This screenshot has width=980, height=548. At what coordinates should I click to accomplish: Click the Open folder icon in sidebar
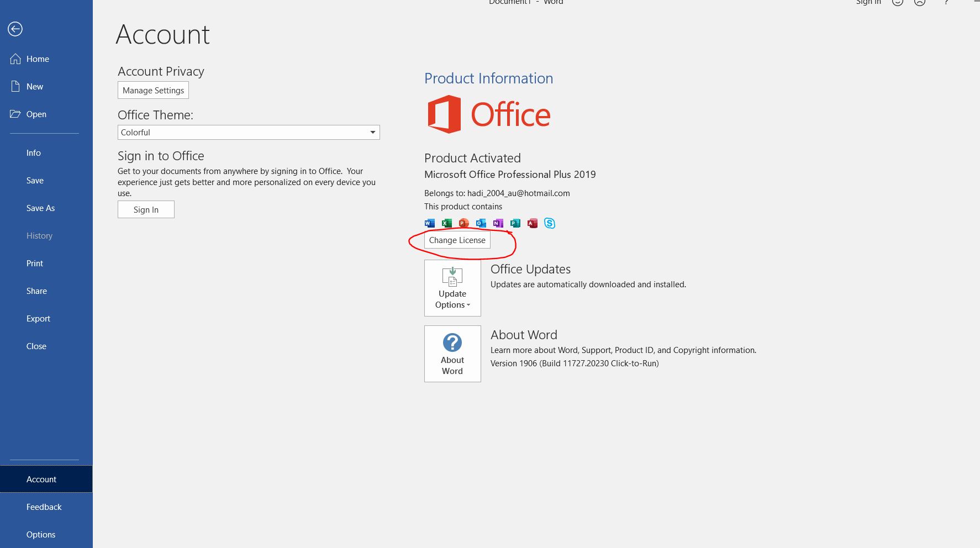point(15,114)
